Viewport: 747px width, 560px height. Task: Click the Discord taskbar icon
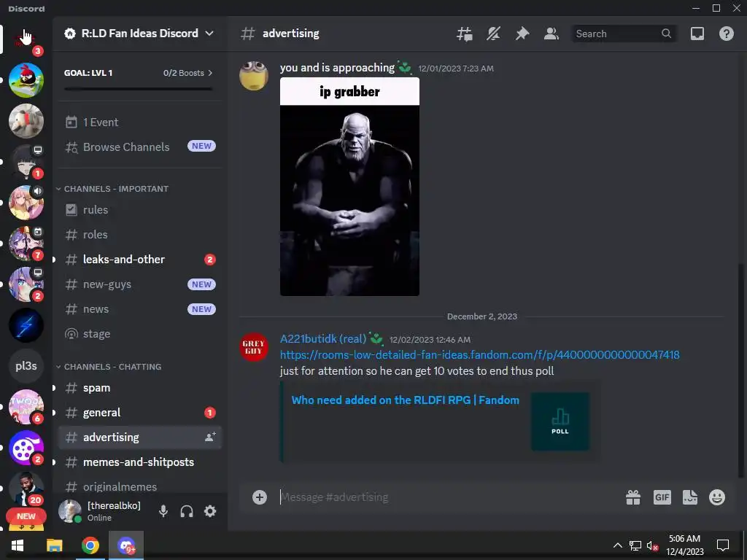coord(126,545)
